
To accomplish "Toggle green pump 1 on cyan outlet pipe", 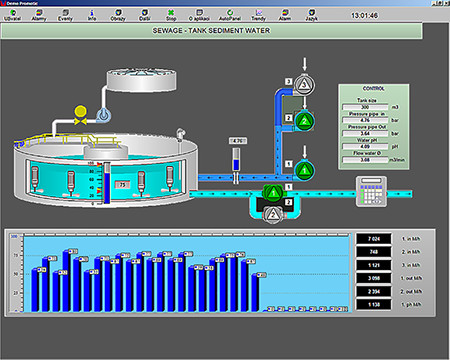I will pos(273,193).
